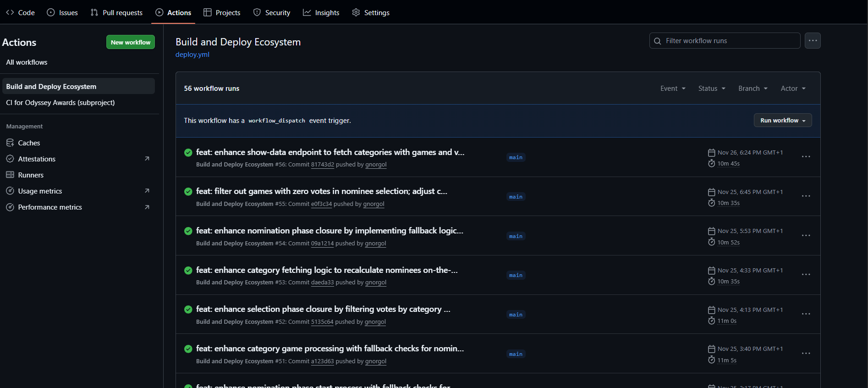This screenshot has width=868, height=388.
Task: Click the success status icon of run #53
Action: pyautogui.click(x=188, y=270)
